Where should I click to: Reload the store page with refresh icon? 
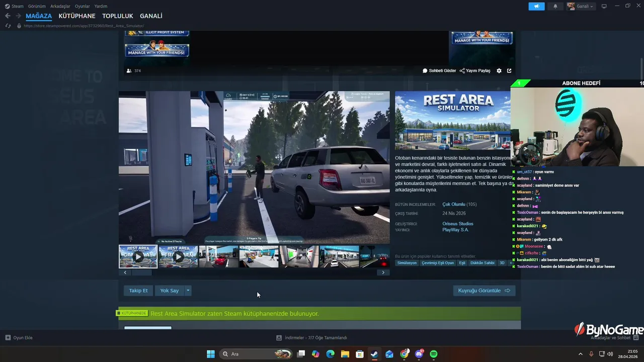8,26
